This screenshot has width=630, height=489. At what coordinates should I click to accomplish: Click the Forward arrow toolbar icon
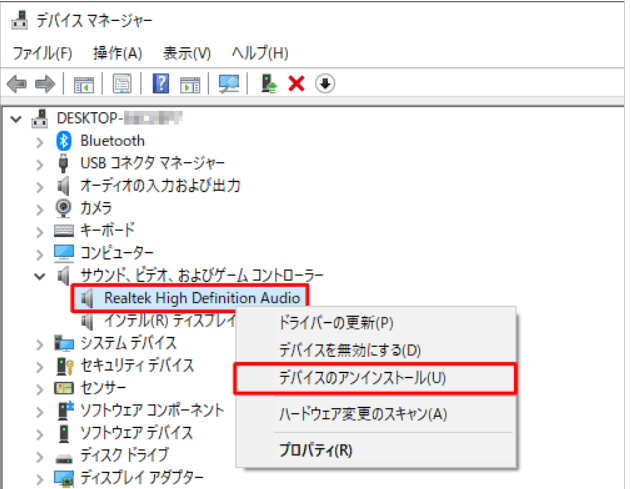pyautogui.click(x=45, y=84)
